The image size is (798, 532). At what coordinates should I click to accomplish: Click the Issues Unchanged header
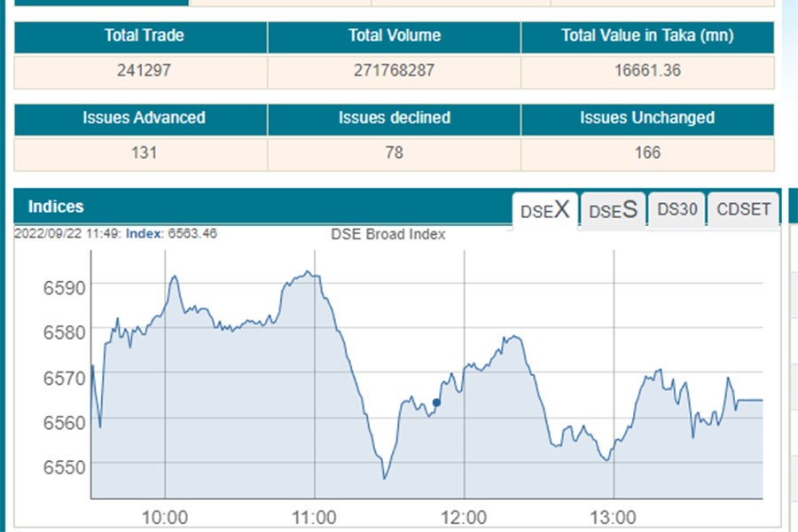pyautogui.click(x=647, y=118)
